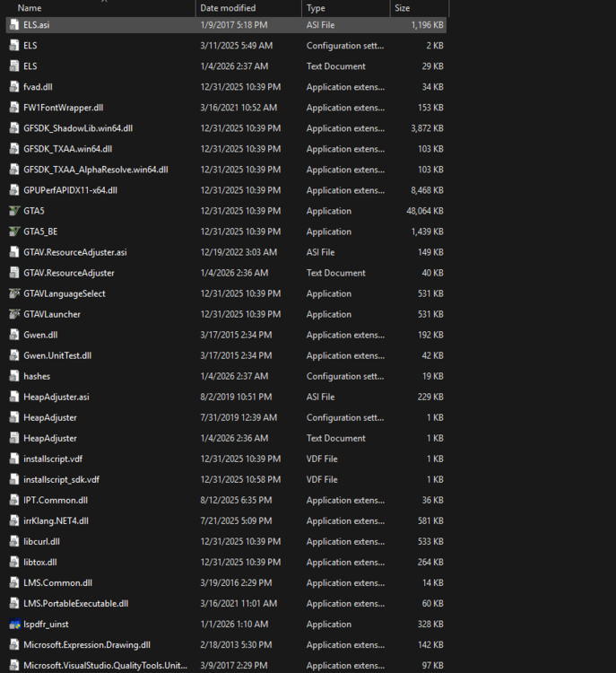Click the GTAVLanguageSelect application icon
The height and width of the screenshot is (673, 616).
(x=14, y=293)
